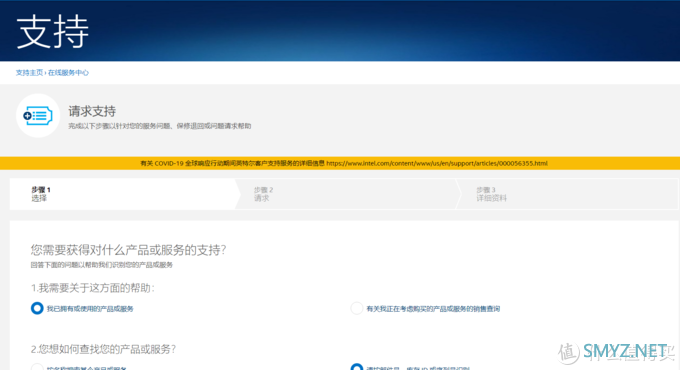The width and height of the screenshot is (680, 370).
Task: Open the 在线服务中心 breadcrumb link
Action: pyautogui.click(x=68, y=72)
